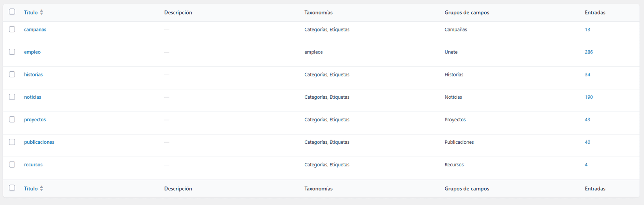View the 286 entries for empleo

click(588, 52)
